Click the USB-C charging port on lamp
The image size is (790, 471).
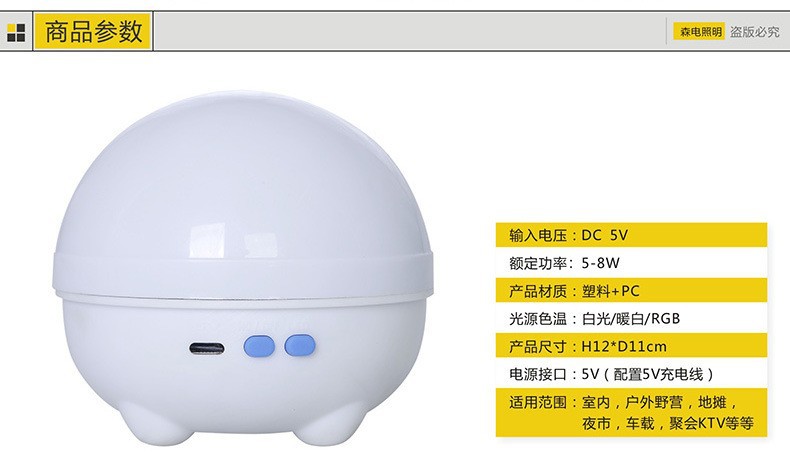pos(207,348)
